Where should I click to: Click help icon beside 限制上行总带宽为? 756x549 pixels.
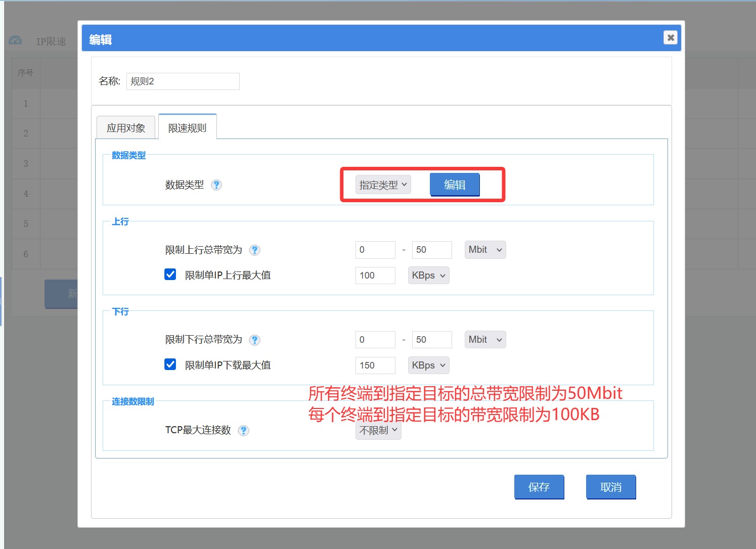point(255,250)
